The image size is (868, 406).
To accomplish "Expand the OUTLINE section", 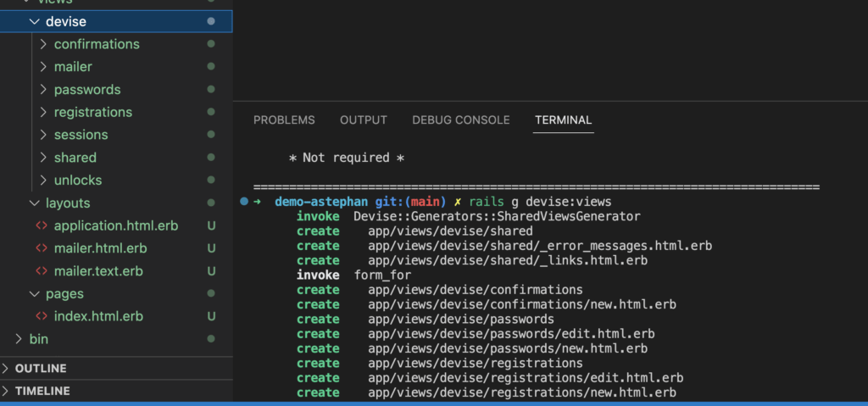I will (x=7, y=369).
